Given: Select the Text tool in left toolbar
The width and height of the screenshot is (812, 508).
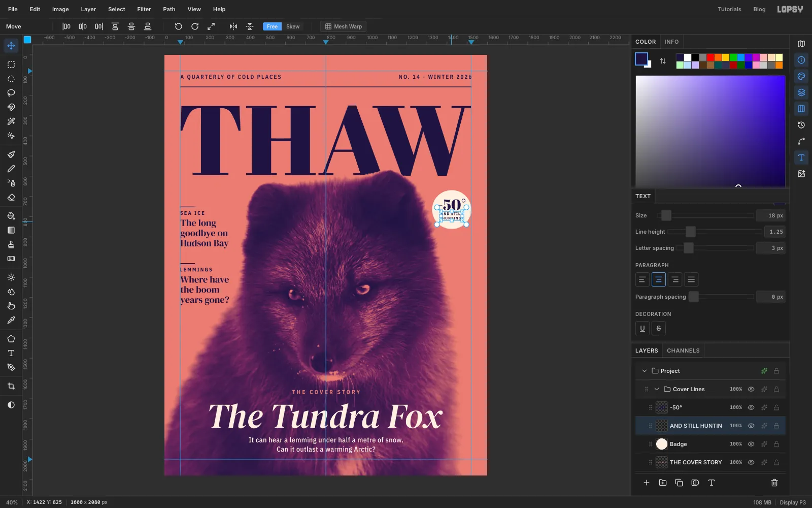Looking at the screenshot, I should 11,353.
